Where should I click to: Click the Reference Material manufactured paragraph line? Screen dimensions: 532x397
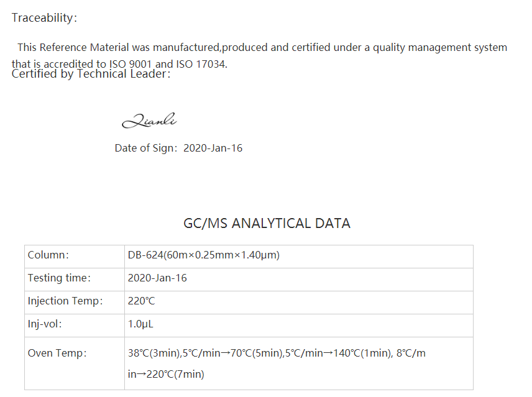point(262,47)
